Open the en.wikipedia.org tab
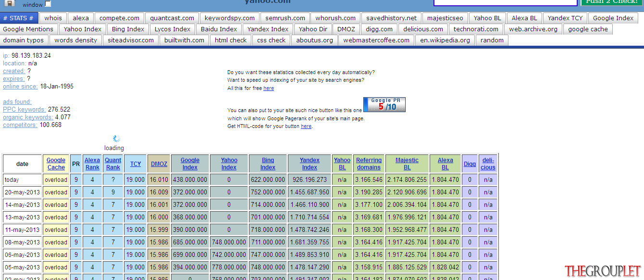 (x=445, y=40)
